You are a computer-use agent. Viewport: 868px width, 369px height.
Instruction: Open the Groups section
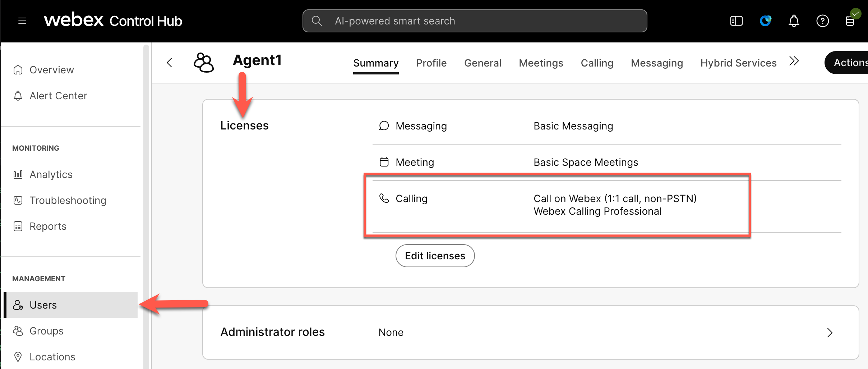point(46,331)
